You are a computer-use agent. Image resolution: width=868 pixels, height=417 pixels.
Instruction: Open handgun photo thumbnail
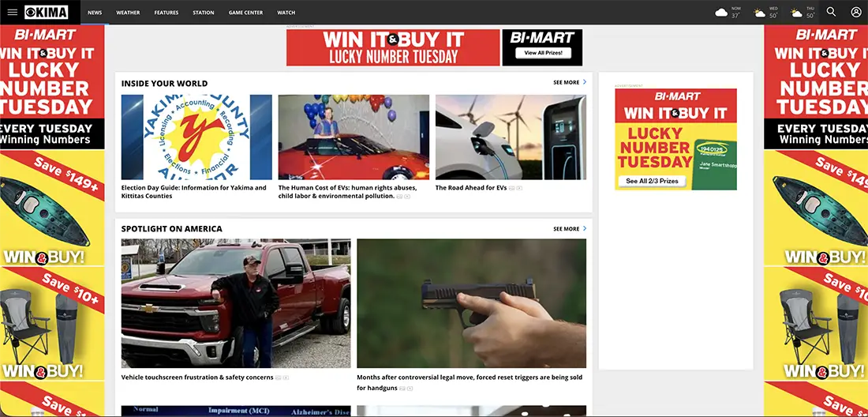471,303
